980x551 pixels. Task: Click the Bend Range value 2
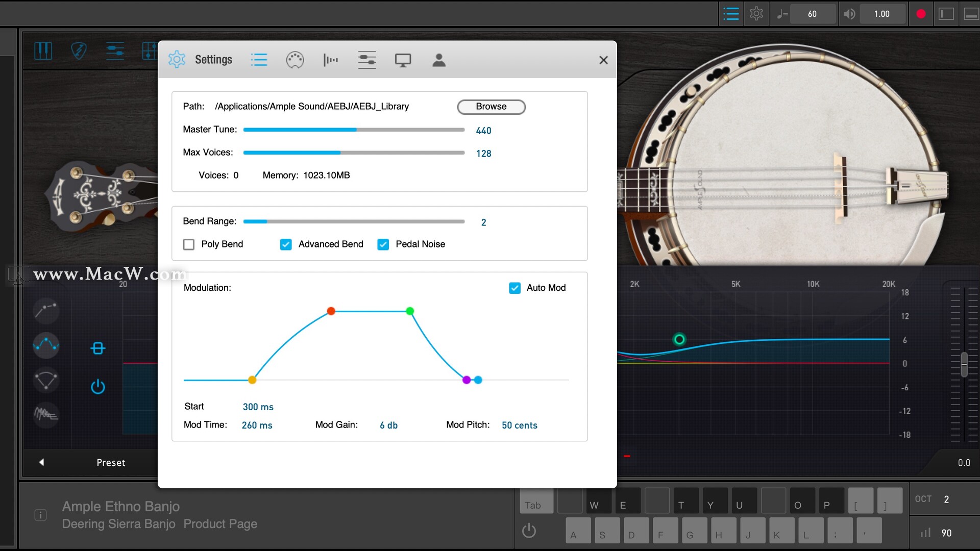pos(483,222)
